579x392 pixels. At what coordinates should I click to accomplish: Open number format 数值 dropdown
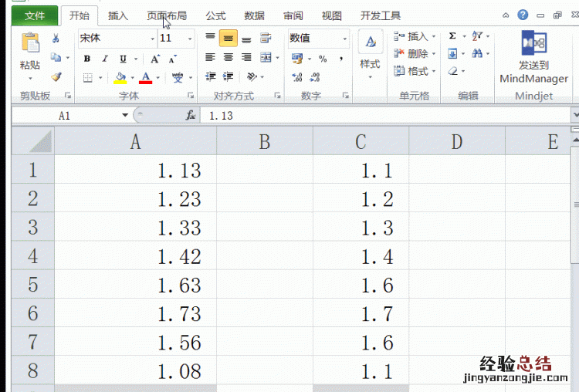(x=345, y=39)
